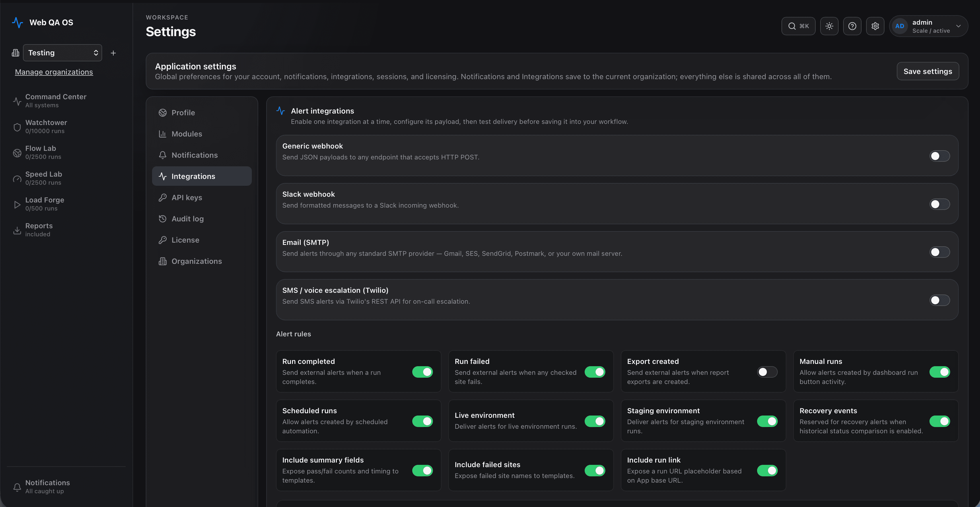Disable the Manual runs alert rule

pos(940,372)
